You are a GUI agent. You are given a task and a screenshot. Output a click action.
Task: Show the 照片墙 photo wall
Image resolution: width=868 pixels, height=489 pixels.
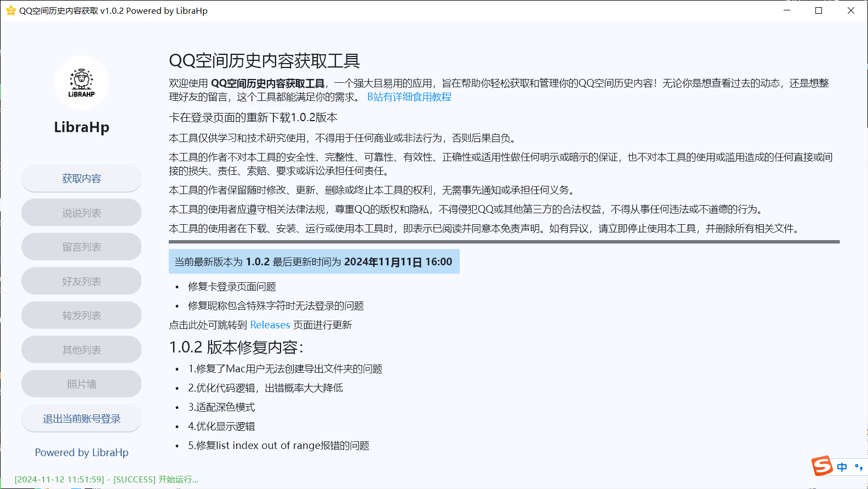point(82,384)
